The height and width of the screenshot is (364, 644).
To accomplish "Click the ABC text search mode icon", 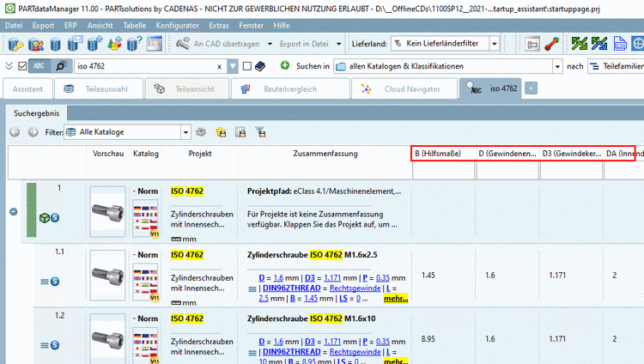I will pyautogui.click(x=40, y=66).
